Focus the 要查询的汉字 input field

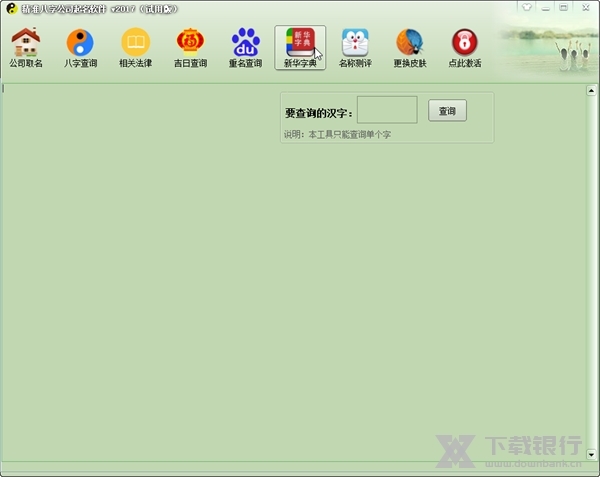[x=387, y=110]
